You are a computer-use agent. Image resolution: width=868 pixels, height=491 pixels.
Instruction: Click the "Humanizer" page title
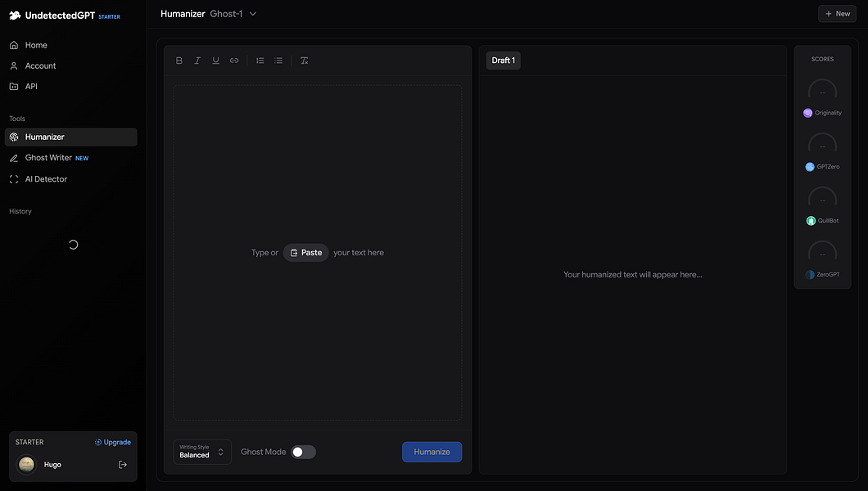[x=183, y=14]
